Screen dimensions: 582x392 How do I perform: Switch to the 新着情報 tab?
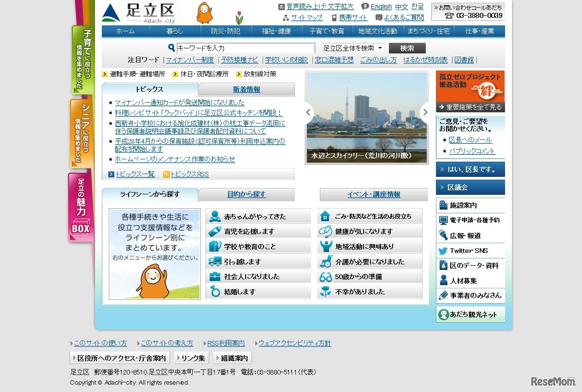[x=247, y=89]
